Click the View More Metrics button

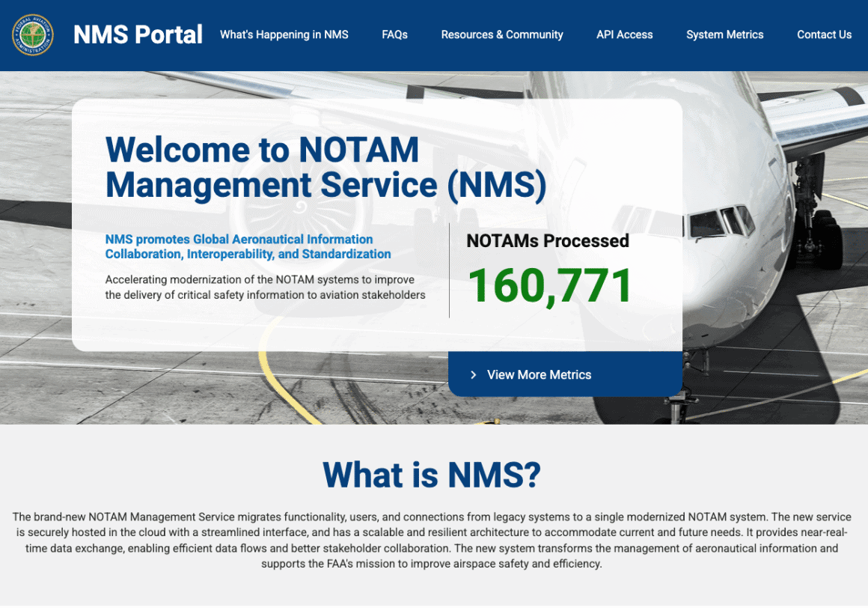coord(565,374)
